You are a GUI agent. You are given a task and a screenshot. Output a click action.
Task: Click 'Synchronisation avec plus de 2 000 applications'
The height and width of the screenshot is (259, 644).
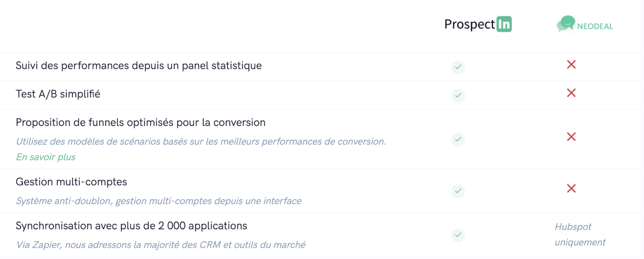point(131,226)
